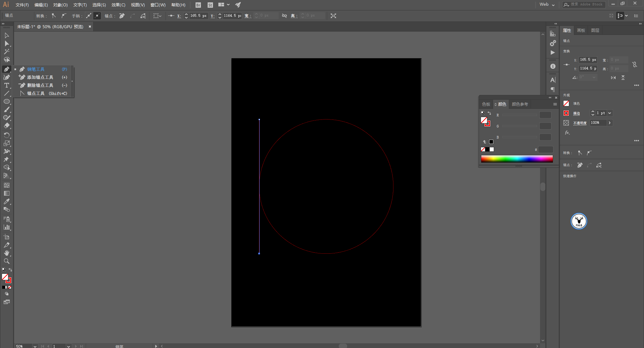Open the stroke weight dropdown in Properties
The image size is (644, 348).
pos(609,113)
